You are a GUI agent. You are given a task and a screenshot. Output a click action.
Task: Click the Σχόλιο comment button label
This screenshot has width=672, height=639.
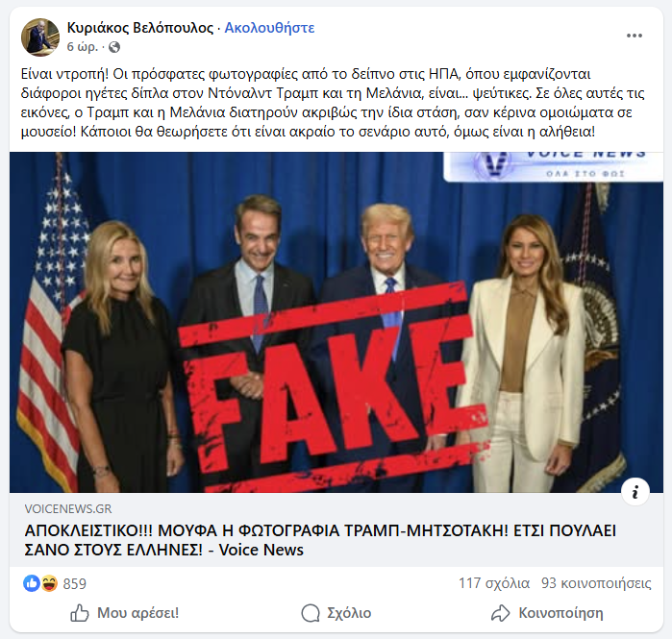click(x=349, y=613)
